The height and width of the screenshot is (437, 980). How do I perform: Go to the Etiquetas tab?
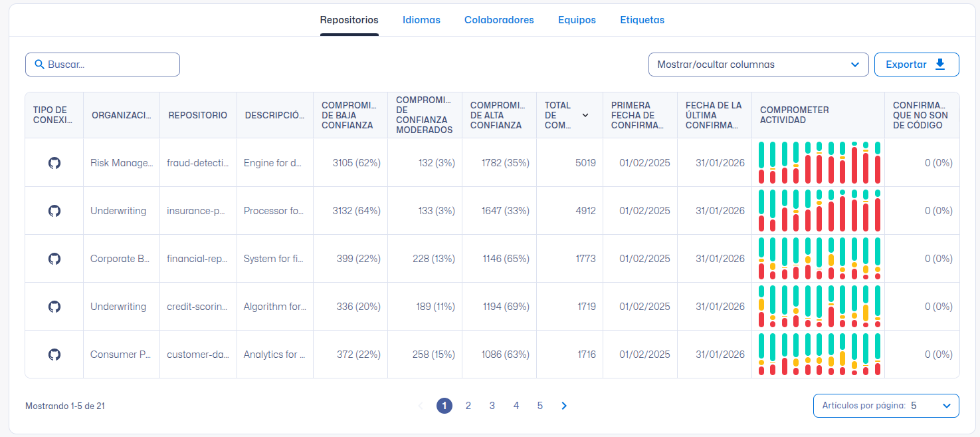pos(642,20)
